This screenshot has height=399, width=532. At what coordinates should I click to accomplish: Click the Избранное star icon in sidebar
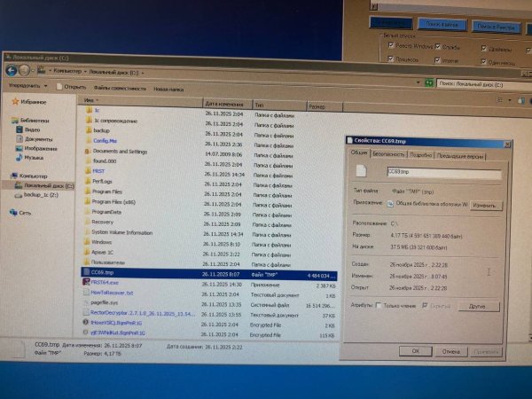point(15,101)
